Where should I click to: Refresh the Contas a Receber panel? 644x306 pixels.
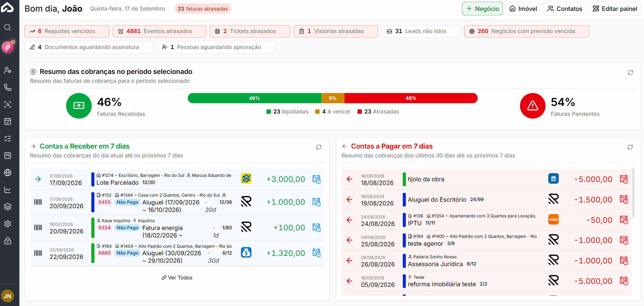pyautogui.click(x=319, y=147)
